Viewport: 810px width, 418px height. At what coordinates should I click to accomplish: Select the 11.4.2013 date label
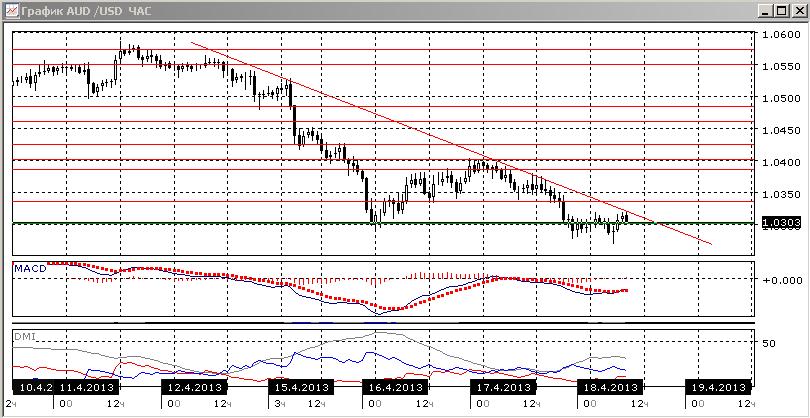87,387
